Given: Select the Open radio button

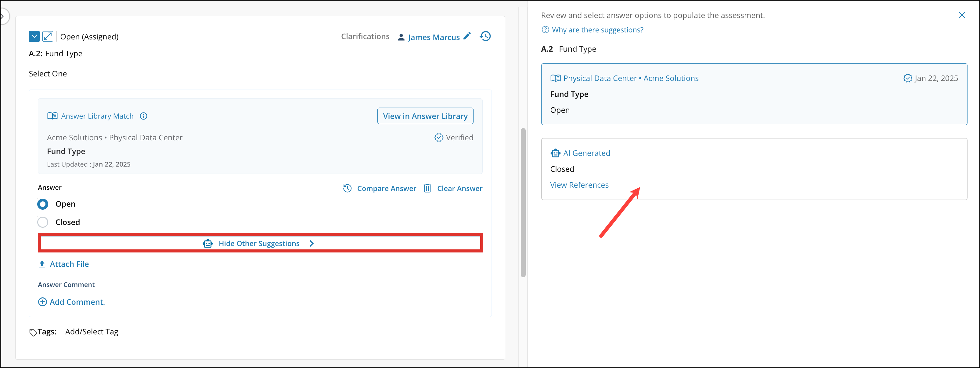Looking at the screenshot, I should pyautogui.click(x=43, y=204).
